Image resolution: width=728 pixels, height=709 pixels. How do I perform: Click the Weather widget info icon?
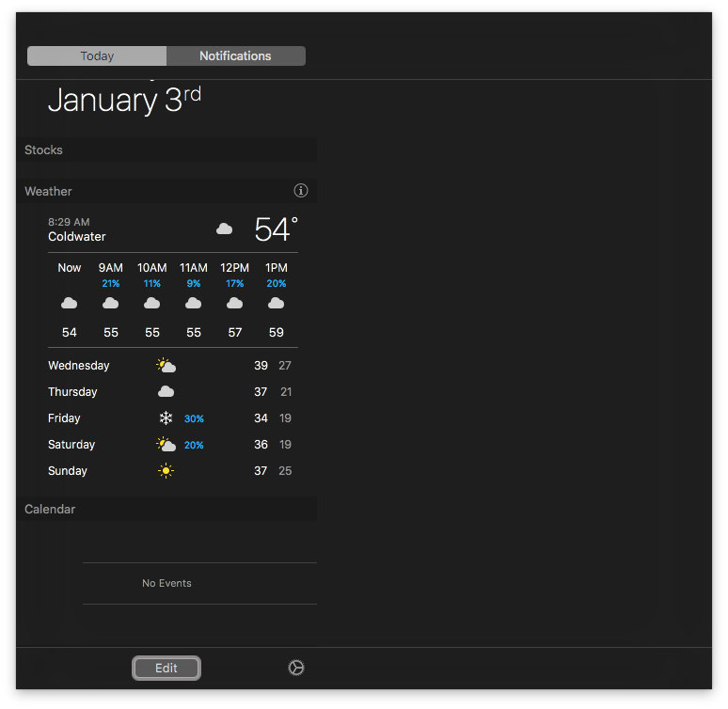click(301, 191)
